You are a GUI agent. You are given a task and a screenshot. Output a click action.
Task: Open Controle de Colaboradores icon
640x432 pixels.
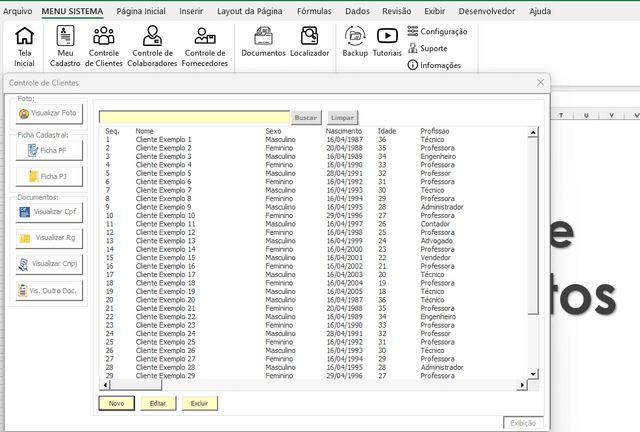pyautogui.click(x=152, y=46)
